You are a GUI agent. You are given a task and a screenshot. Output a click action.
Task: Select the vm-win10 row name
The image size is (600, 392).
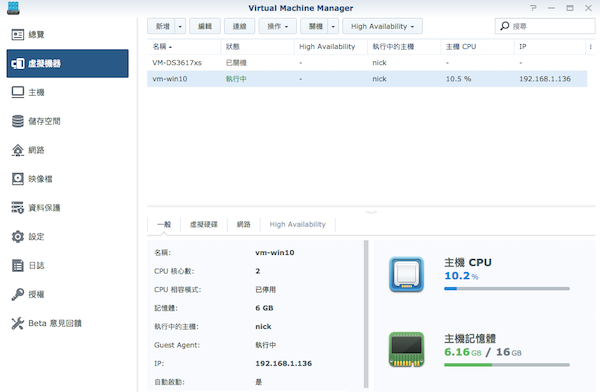point(170,79)
